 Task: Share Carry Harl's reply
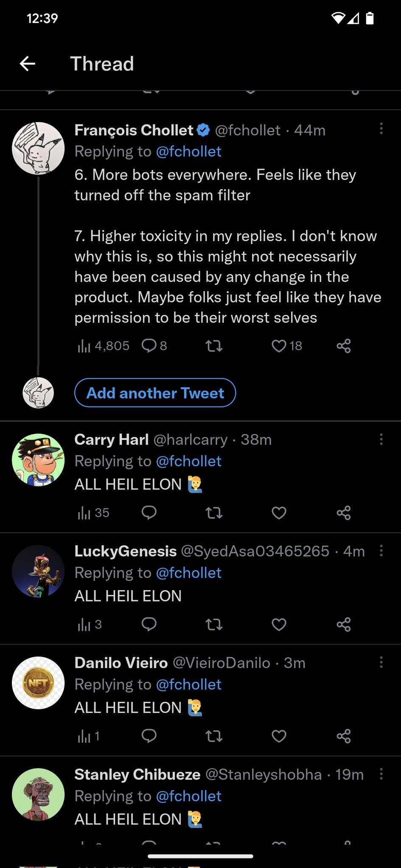coord(344,513)
